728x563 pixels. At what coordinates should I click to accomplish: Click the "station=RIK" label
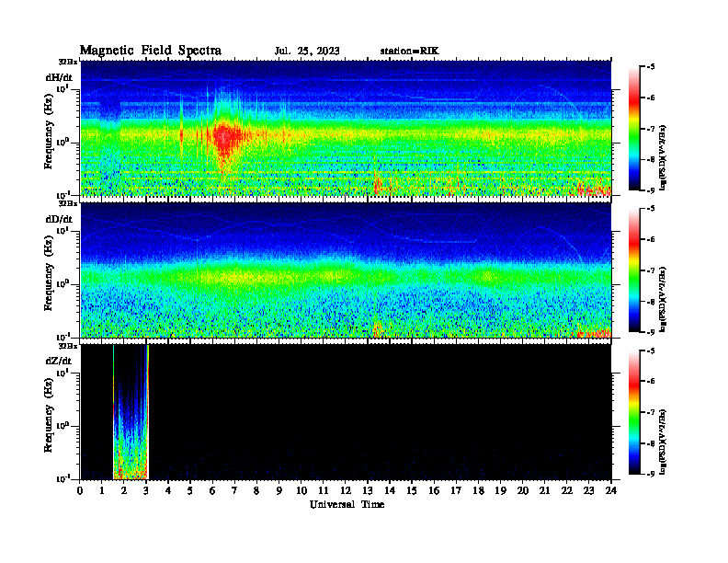(409, 52)
